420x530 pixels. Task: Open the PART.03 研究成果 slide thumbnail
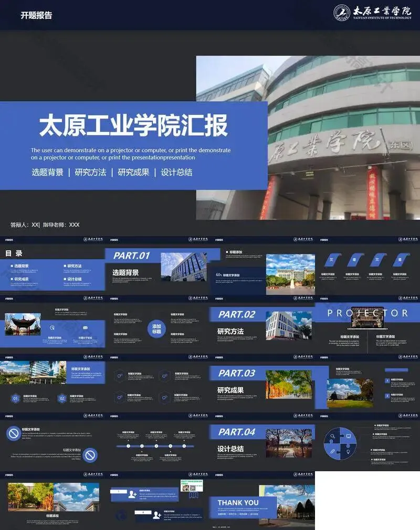tap(262, 383)
